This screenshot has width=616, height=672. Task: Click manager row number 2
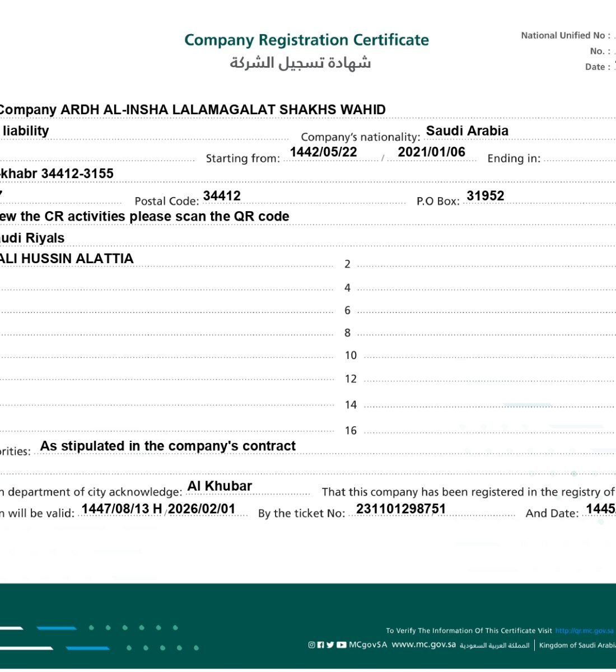tap(347, 264)
